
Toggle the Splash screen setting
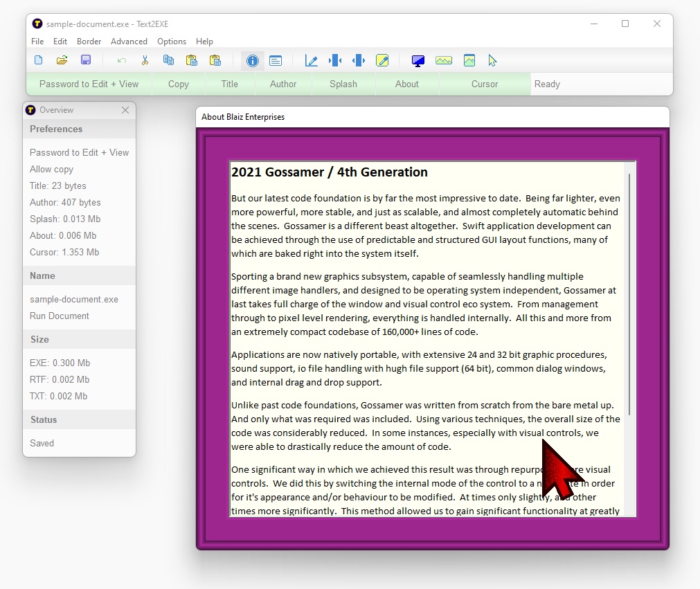point(343,84)
